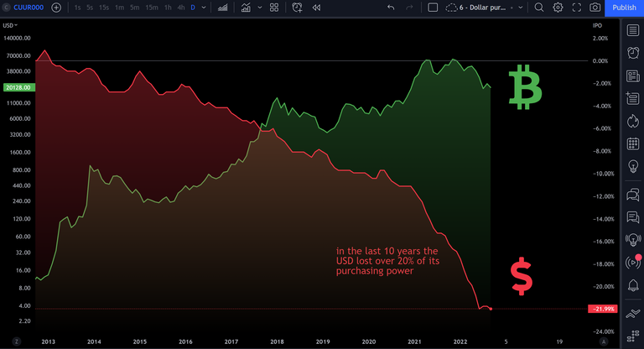644x349 pixels.
Task: Click the IPO label on the right axis
Action: [x=597, y=25]
